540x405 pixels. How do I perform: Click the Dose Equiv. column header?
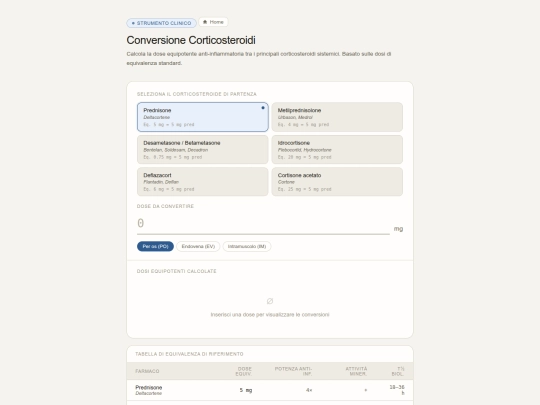click(x=243, y=371)
